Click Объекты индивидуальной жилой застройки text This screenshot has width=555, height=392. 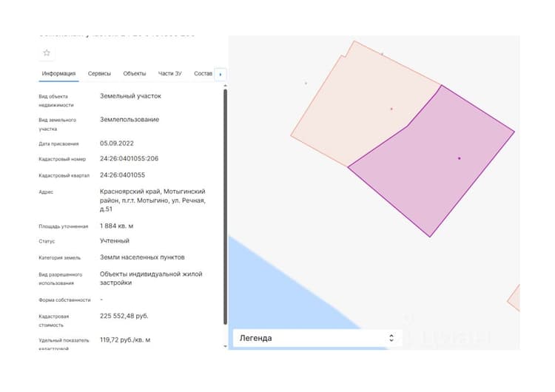pos(151,278)
